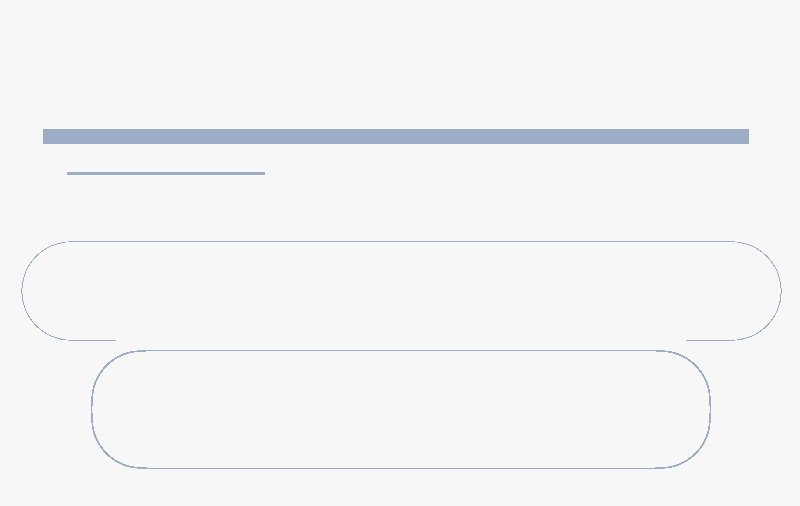Click the left rounded edge of the lower box

click(92, 409)
